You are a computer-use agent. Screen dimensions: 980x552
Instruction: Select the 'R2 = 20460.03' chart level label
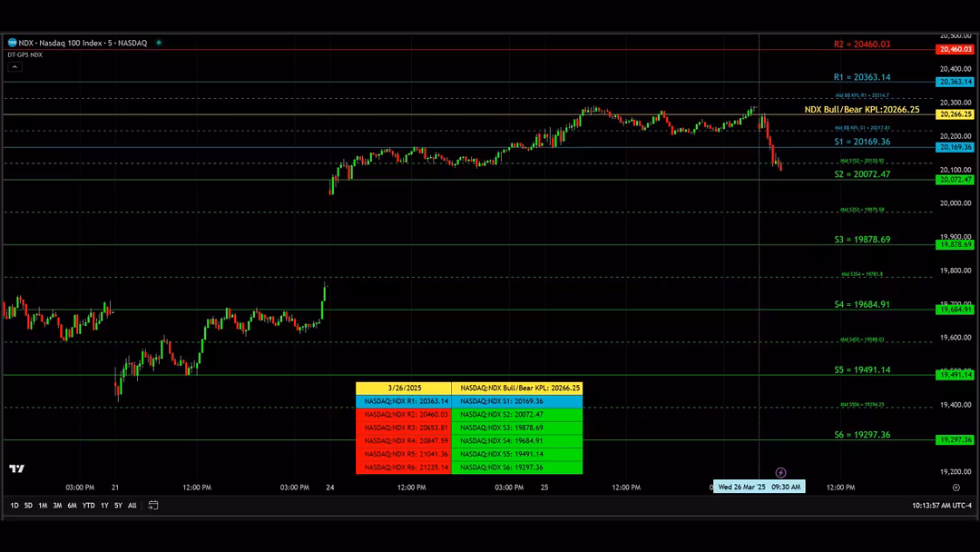click(862, 44)
